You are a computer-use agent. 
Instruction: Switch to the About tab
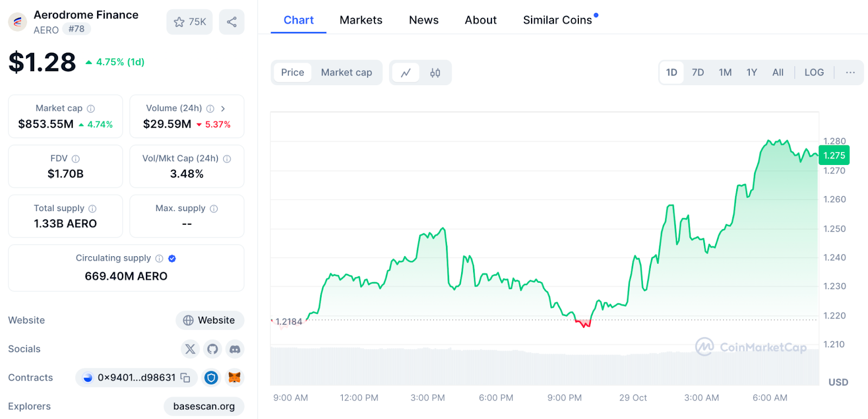click(481, 20)
